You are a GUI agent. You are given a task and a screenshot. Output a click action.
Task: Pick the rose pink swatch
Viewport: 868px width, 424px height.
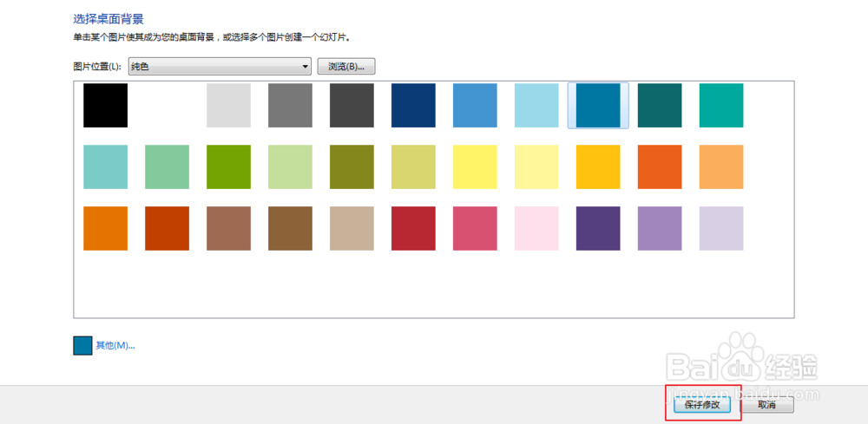pyautogui.click(x=475, y=228)
